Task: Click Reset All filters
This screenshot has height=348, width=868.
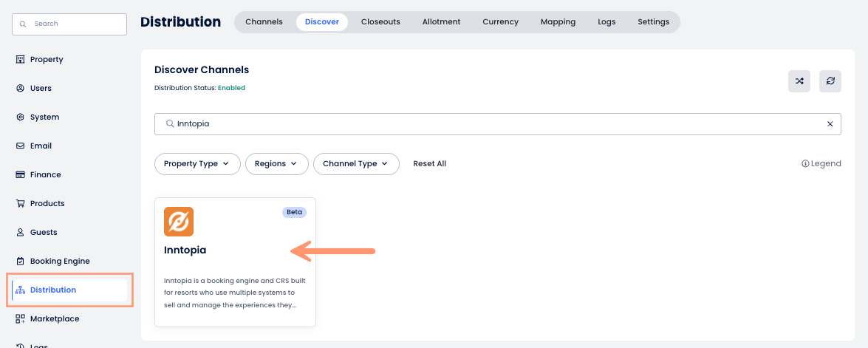Action: point(429,164)
